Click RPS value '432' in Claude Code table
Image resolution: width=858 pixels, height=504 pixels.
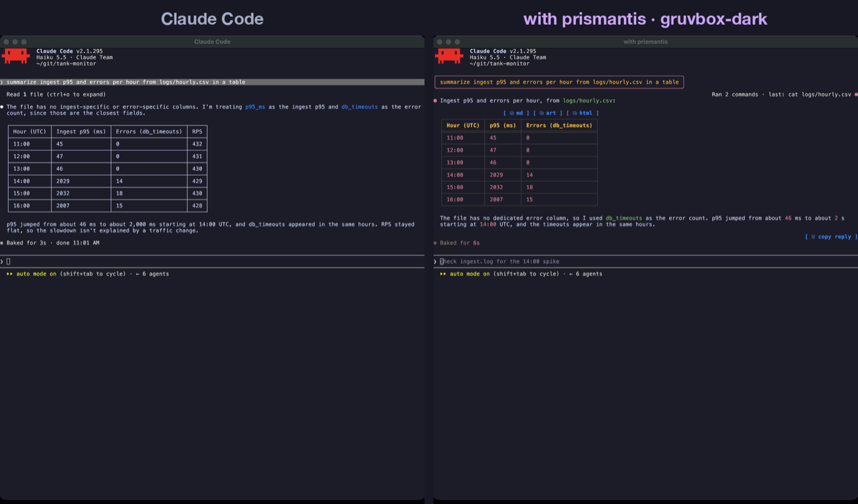197,144
